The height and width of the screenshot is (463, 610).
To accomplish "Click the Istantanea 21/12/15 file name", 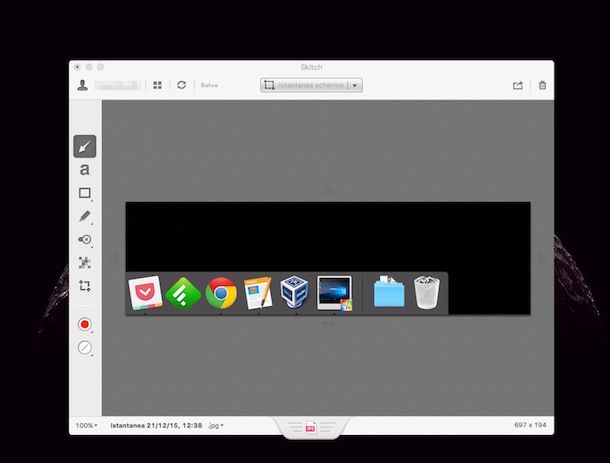I will coord(156,426).
